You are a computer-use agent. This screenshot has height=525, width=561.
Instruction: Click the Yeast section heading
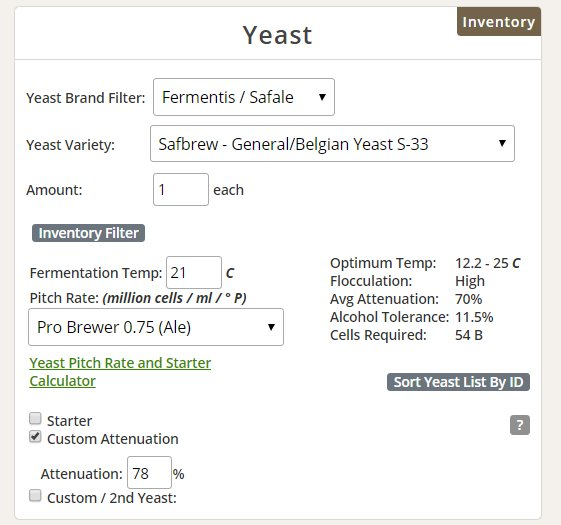coord(277,35)
